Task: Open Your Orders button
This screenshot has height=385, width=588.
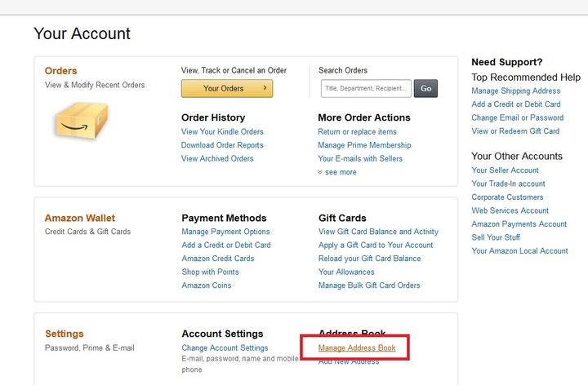Action: 227,88
